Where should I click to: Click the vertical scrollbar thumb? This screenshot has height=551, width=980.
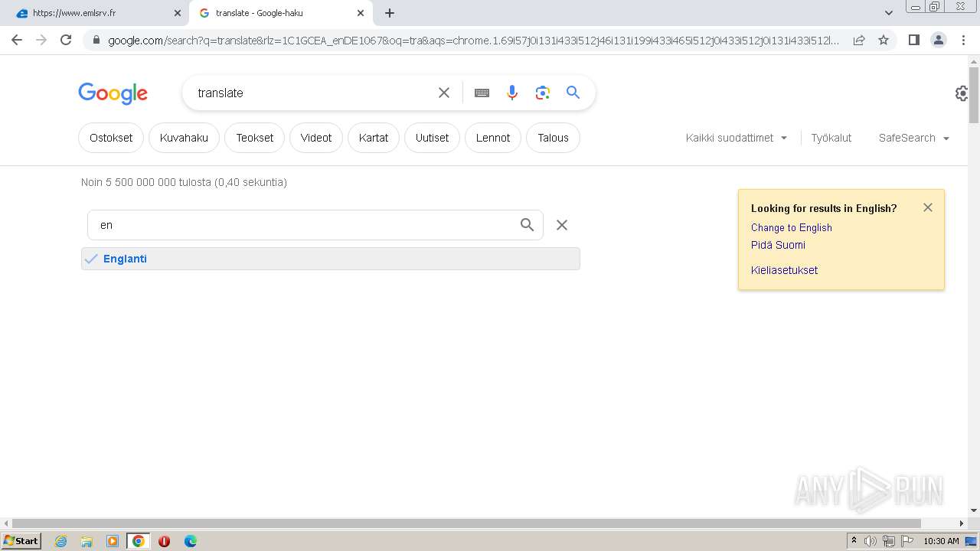click(x=974, y=96)
